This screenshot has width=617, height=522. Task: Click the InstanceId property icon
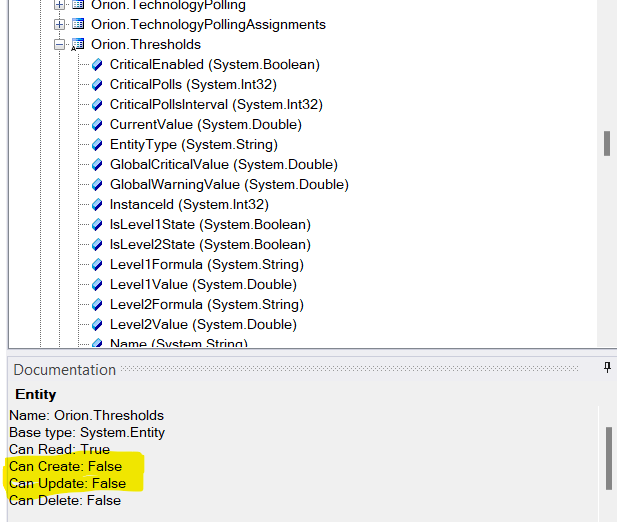click(97, 205)
